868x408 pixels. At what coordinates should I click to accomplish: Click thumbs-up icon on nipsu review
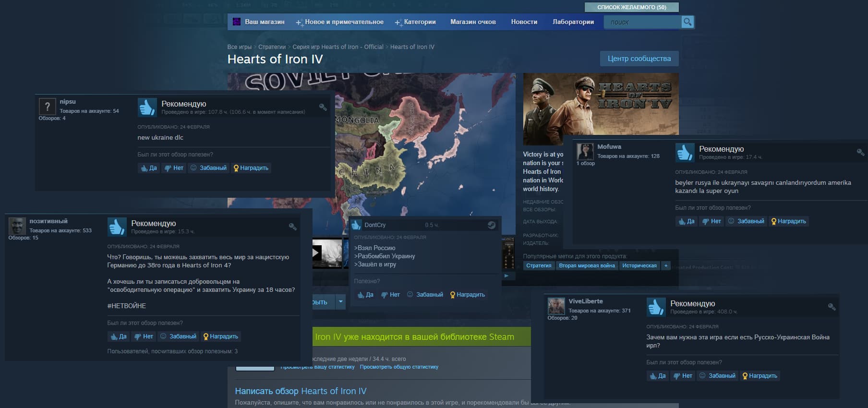tap(147, 108)
